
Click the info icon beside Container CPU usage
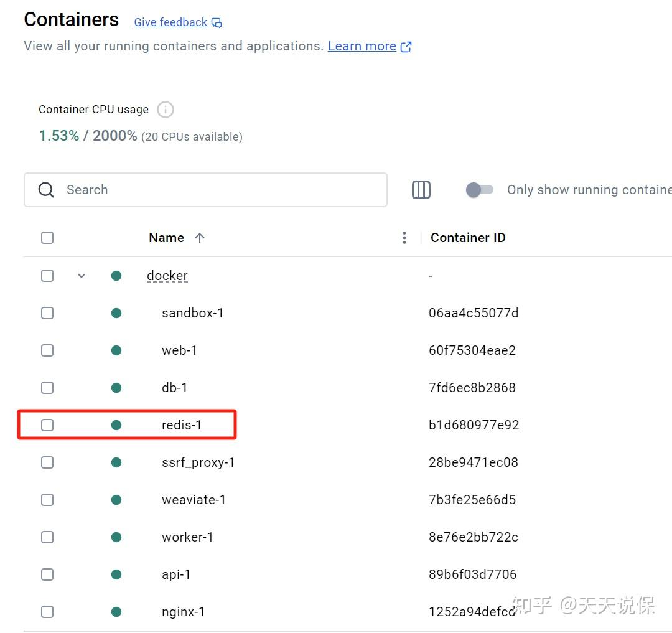coord(165,110)
